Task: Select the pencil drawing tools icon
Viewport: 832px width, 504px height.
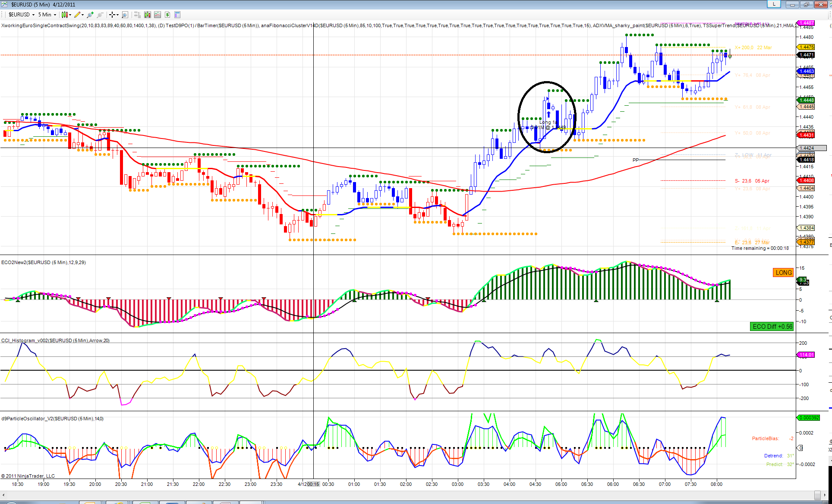Action: click(x=77, y=15)
